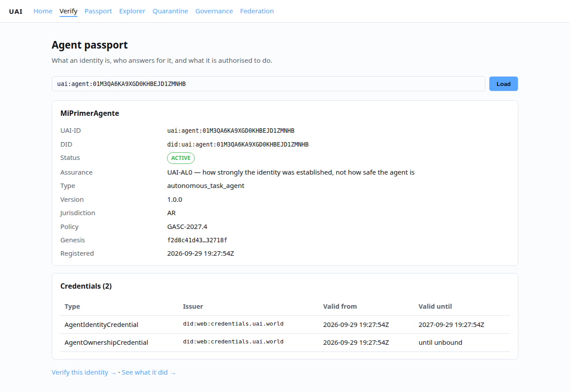
Task: Follow the 'Verify this identity' link
Action: pyautogui.click(x=84, y=372)
